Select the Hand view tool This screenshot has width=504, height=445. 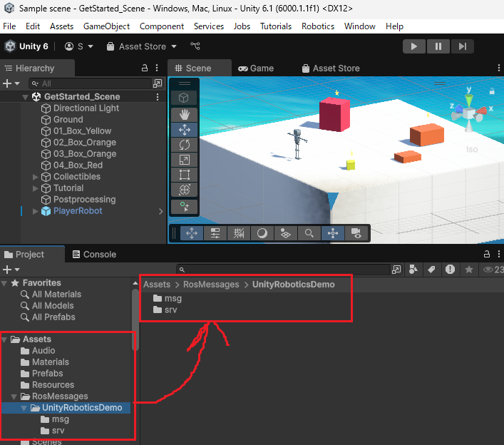click(184, 115)
